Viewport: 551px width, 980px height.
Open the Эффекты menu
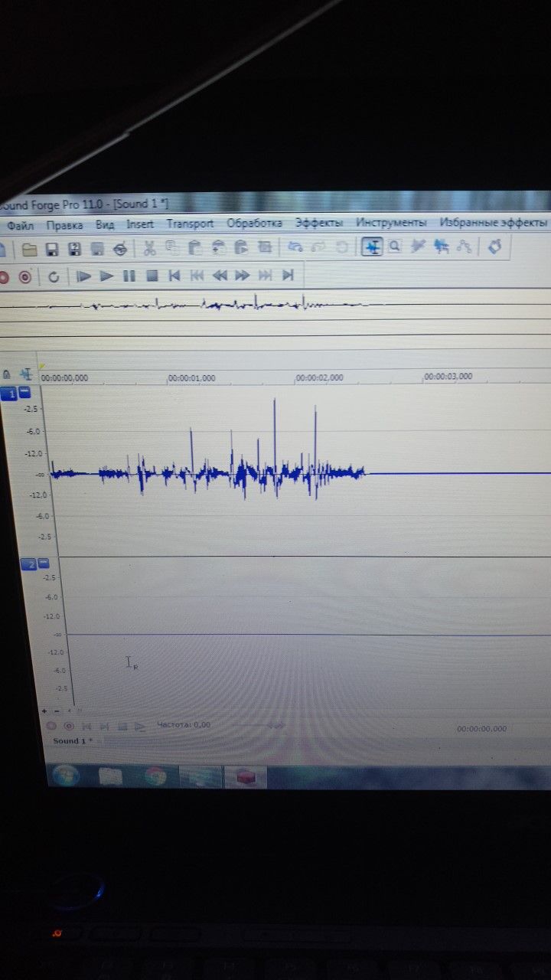[x=319, y=223]
